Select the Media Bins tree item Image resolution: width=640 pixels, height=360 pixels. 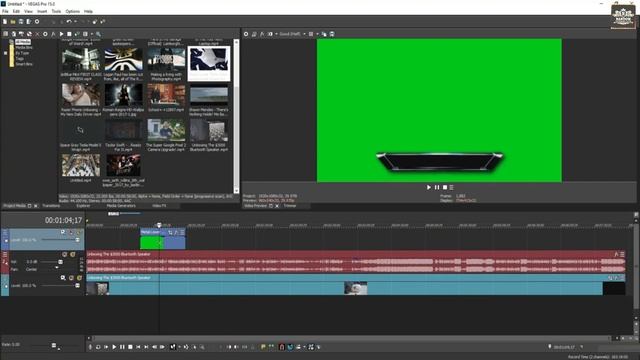tap(24, 47)
